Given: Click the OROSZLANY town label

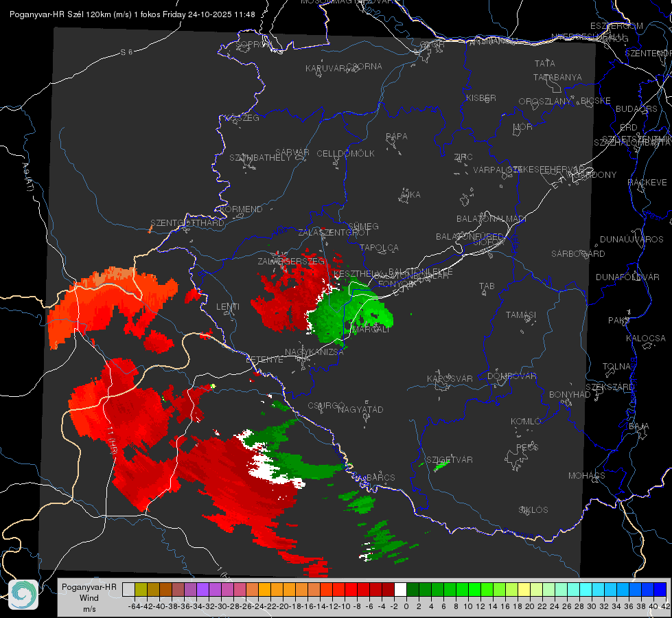Looking at the screenshot, I should [x=545, y=102].
